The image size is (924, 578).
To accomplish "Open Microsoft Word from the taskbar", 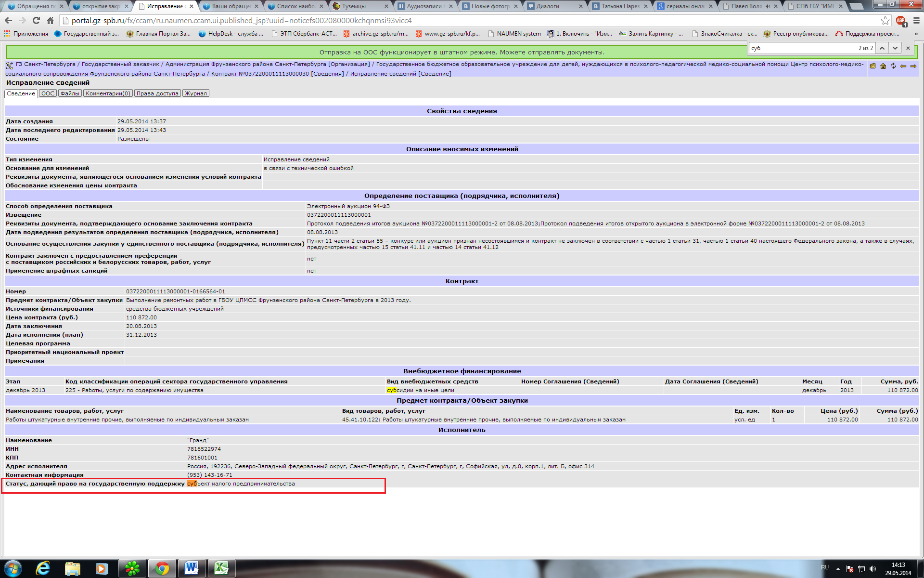I will click(192, 568).
